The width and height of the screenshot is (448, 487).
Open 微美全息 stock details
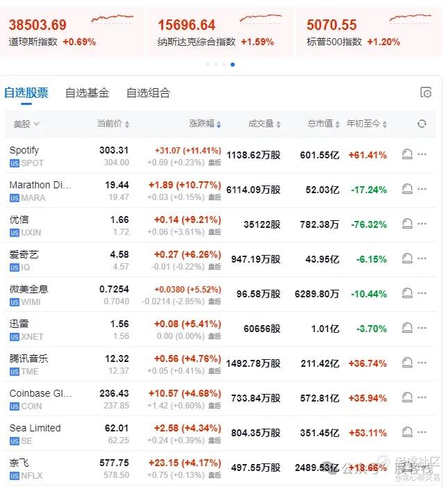(x=29, y=290)
